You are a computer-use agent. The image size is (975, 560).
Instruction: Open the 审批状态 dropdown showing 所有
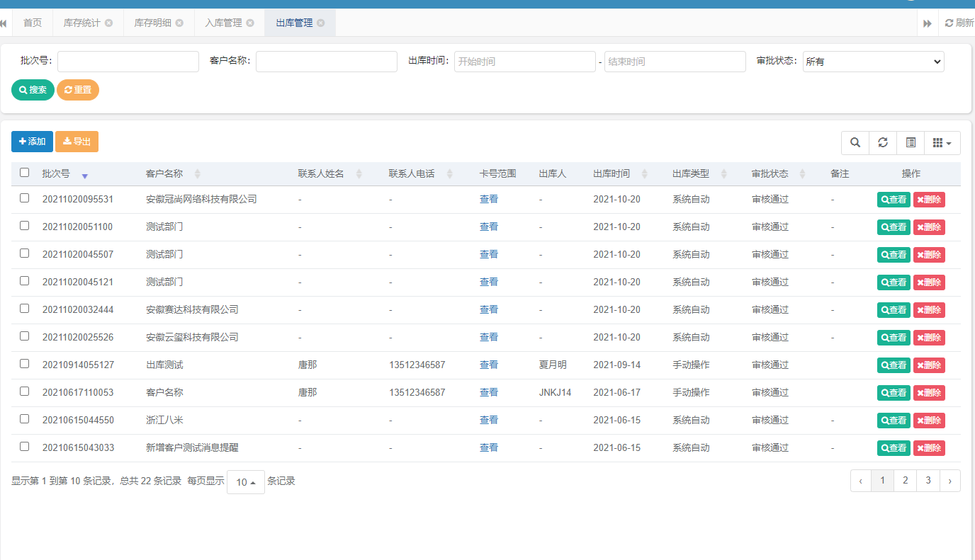click(874, 62)
